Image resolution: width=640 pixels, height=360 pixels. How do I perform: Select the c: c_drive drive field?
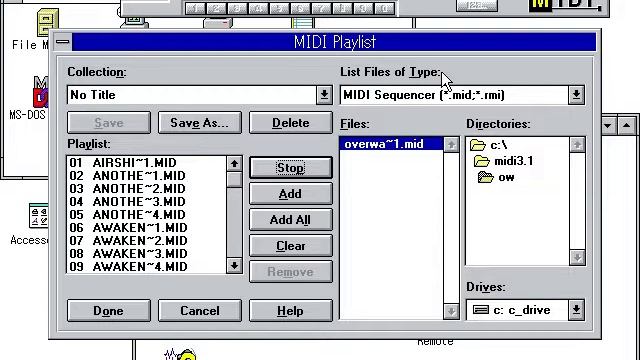coord(517,310)
